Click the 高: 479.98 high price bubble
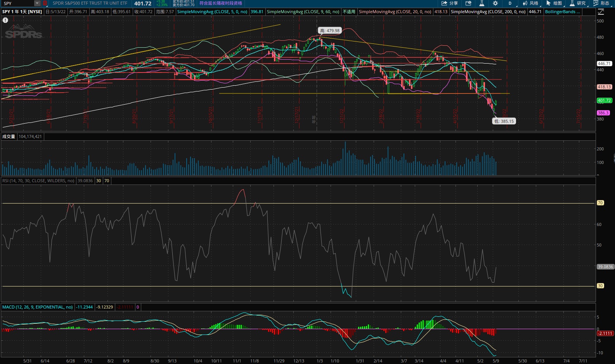The image size is (615, 364). pos(330,31)
